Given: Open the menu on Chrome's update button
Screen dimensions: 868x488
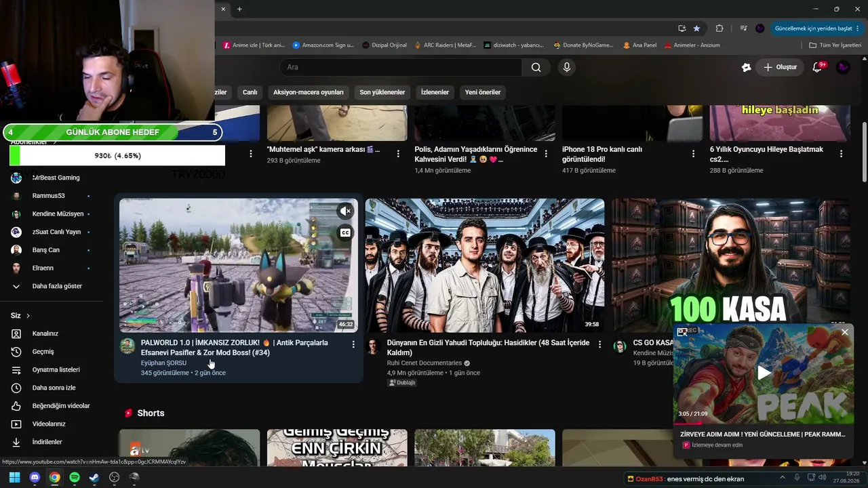Looking at the screenshot, I should tap(859, 28).
